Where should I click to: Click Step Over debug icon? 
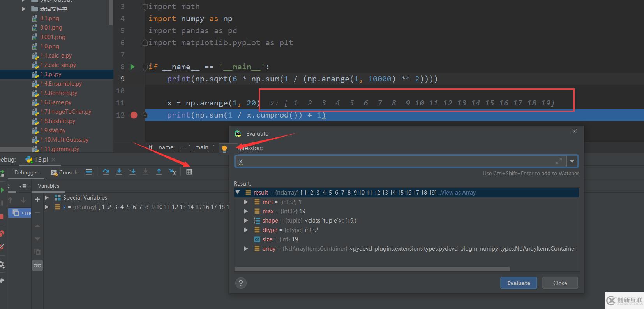tap(106, 172)
